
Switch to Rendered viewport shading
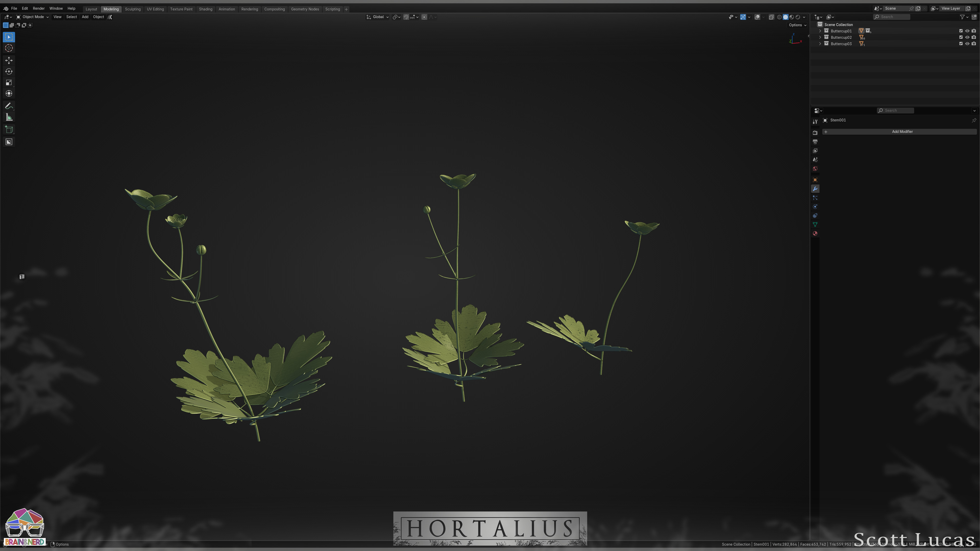798,17
